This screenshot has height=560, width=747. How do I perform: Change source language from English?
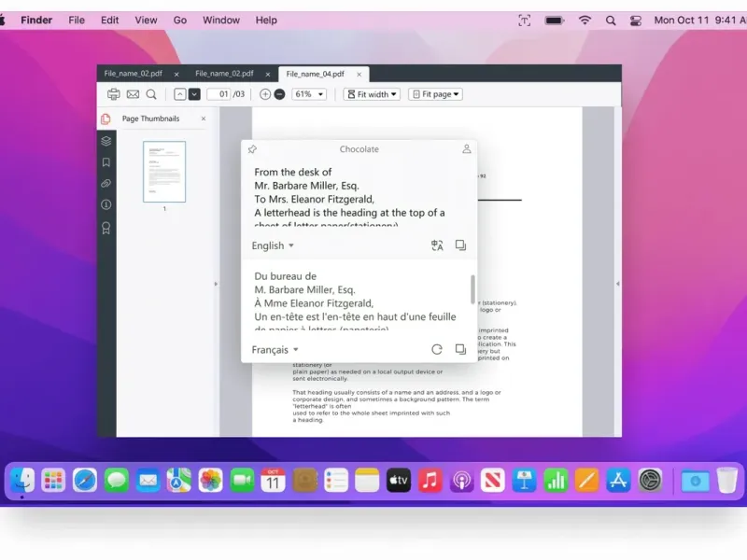(x=273, y=245)
